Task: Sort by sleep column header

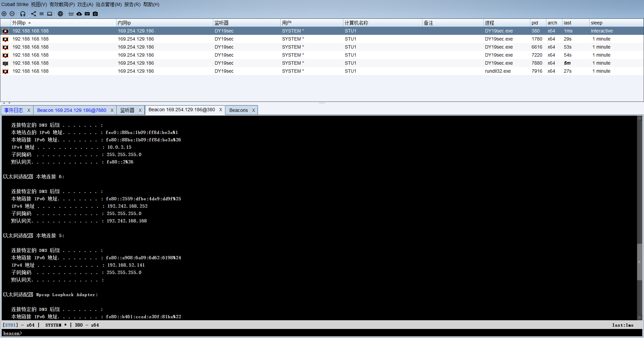Action: [616, 23]
